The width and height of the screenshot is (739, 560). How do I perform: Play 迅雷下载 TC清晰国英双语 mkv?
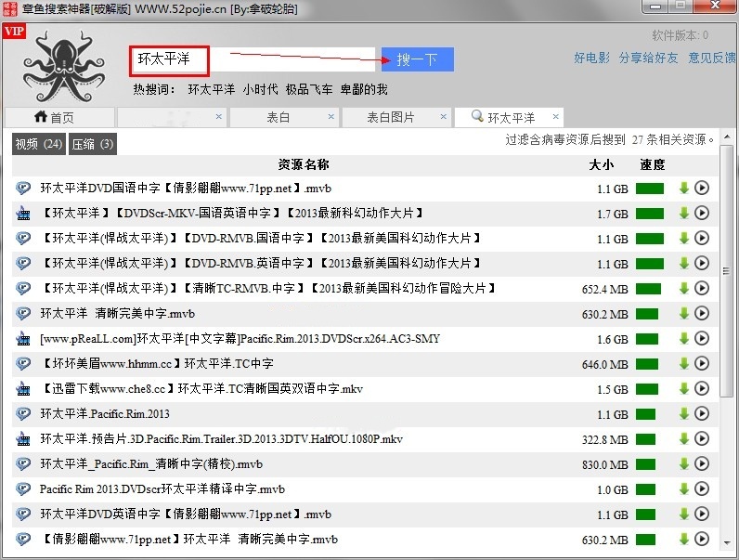click(x=702, y=388)
